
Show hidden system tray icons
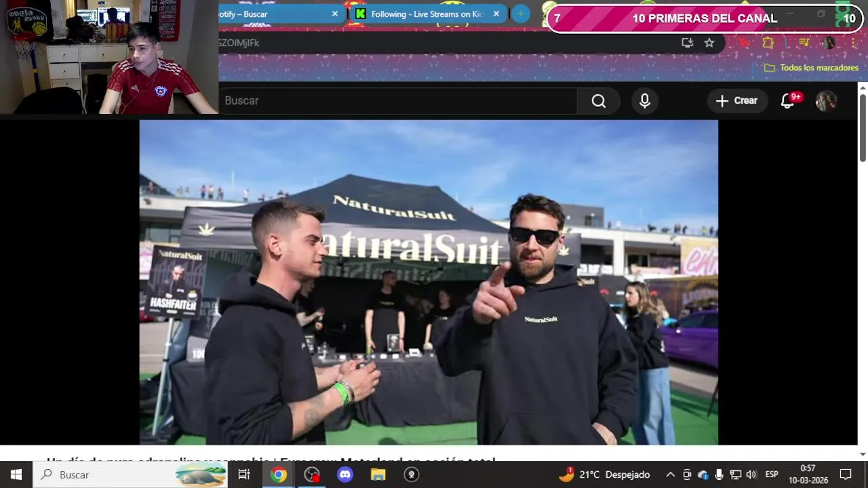[671, 474]
